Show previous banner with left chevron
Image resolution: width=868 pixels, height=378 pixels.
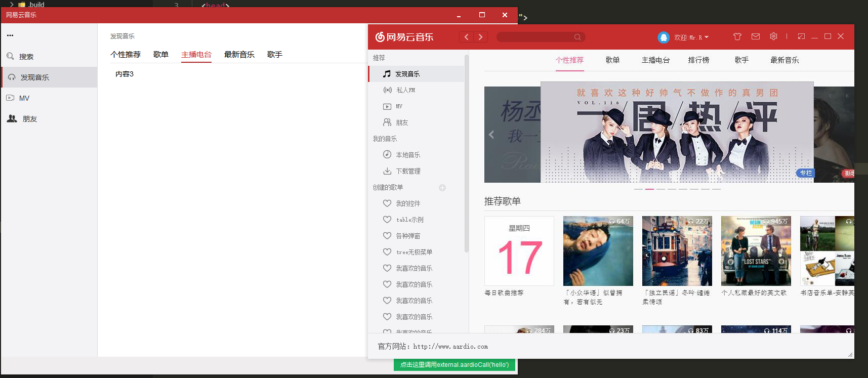click(x=491, y=135)
